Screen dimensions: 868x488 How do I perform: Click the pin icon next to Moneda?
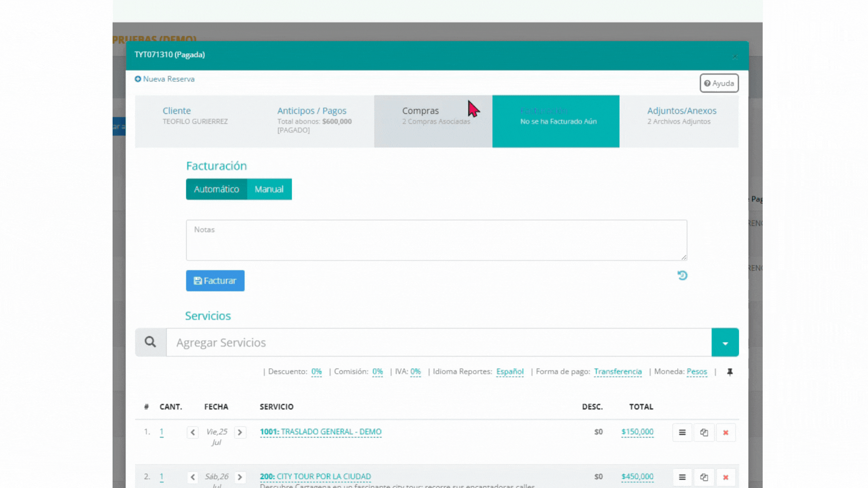730,372
